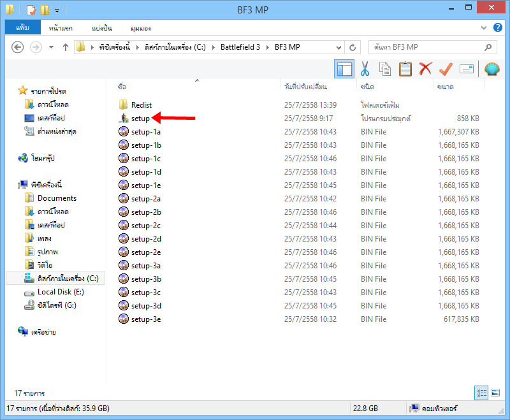Image resolution: width=510 pixels, height=420 pixels.
Task: Open the มุมมอง ribbon tab
Action: (x=141, y=28)
